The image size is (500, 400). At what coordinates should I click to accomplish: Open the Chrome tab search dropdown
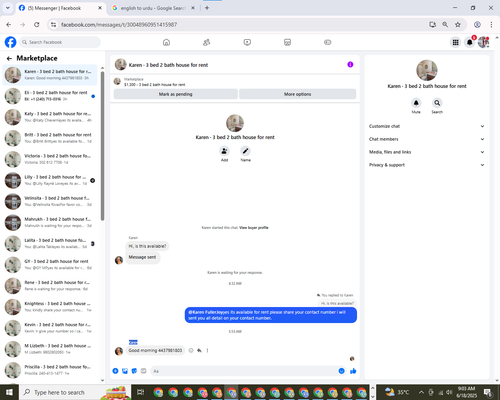click(x=8, y=8)
